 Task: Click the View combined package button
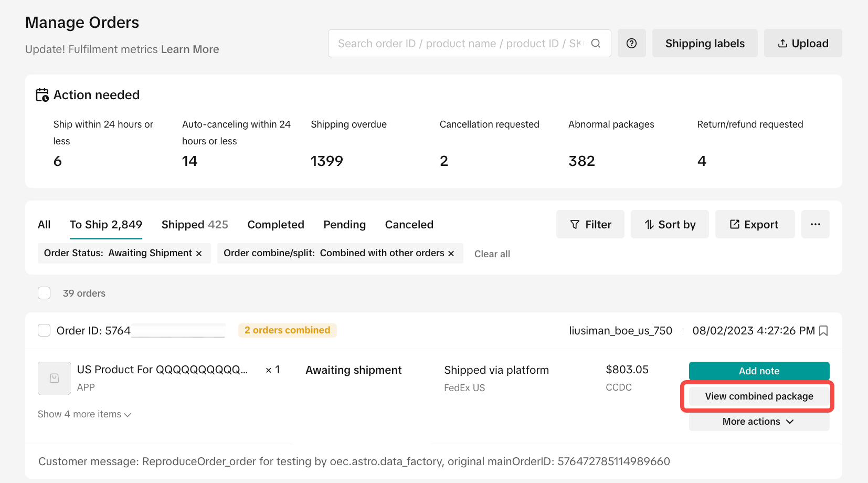[x=758, y=396]
